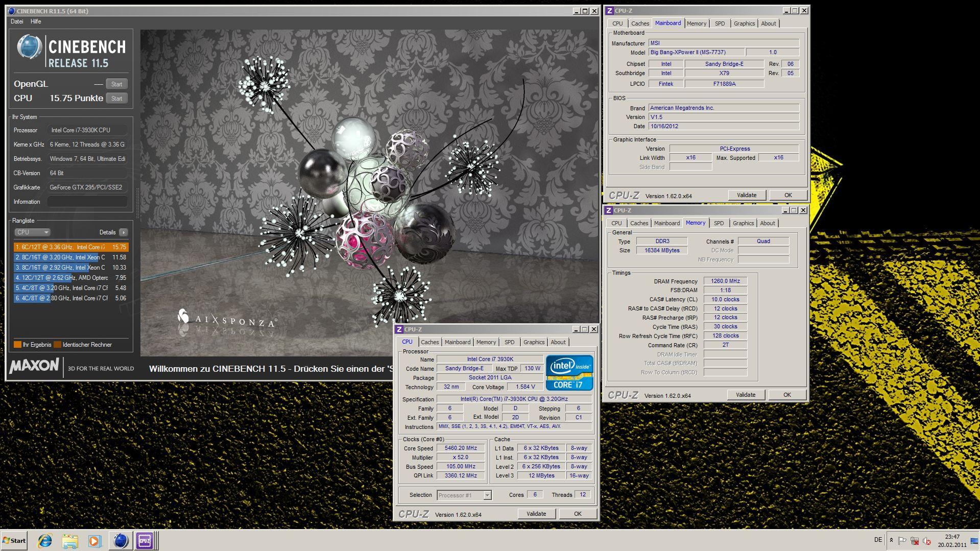Click the Big Bang-XPower II model field

[x=696, y=52]
